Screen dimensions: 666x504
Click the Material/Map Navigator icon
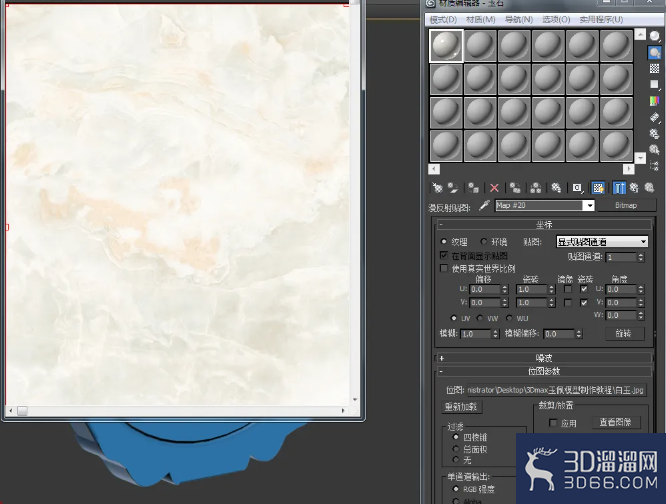pyautogui.click(x=655, y=165)
